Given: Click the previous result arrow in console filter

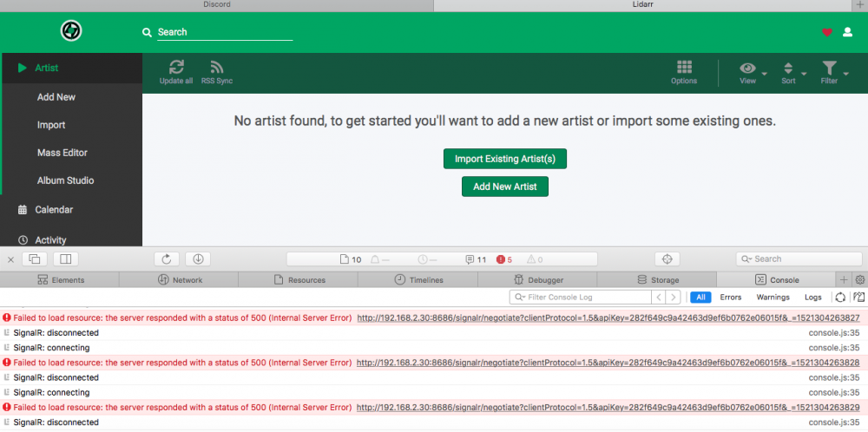Looking at the screenshot, I should point(659,297).
